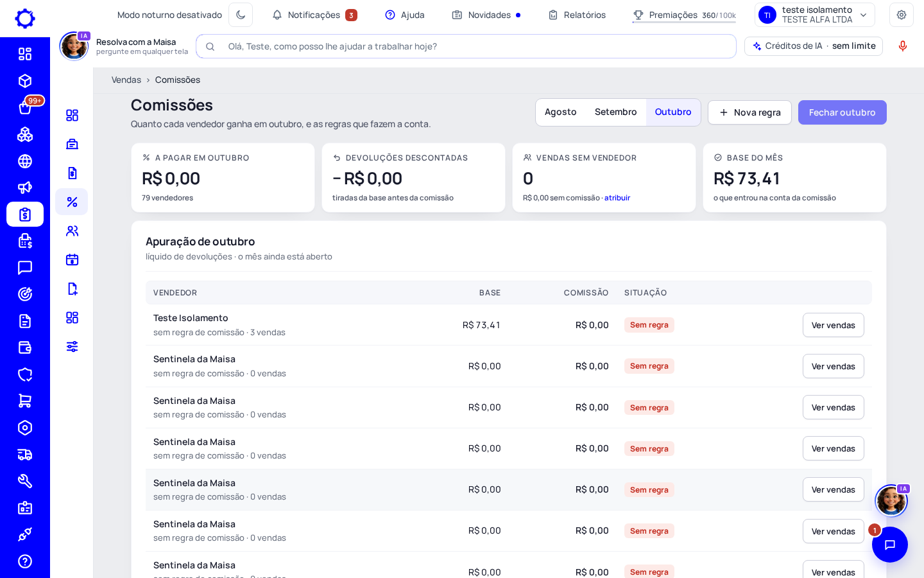Click the percent commissions icon in secondary sidebar

(72, 202)
